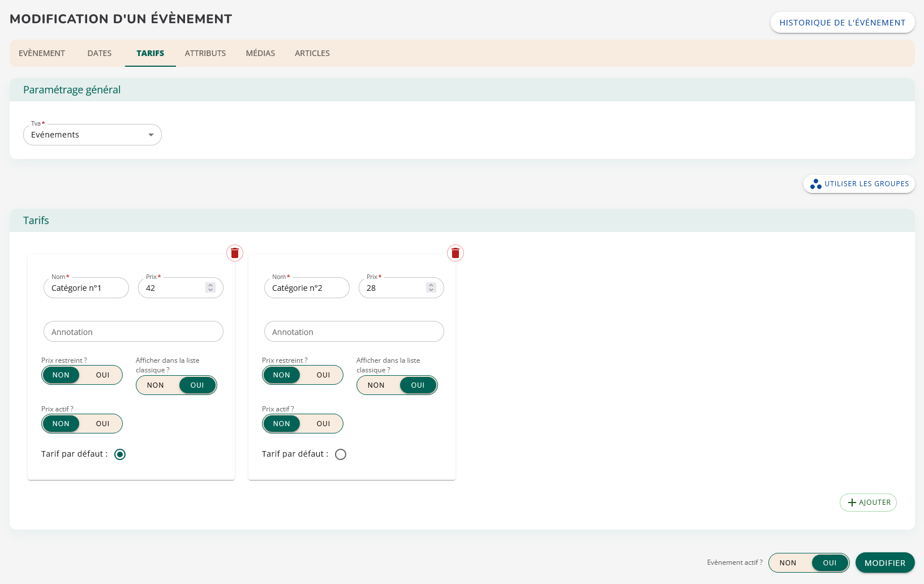The image size is (924, 584).
Task: Click price stepper arrows for Catégorie n°2
Action: point(431,288)
